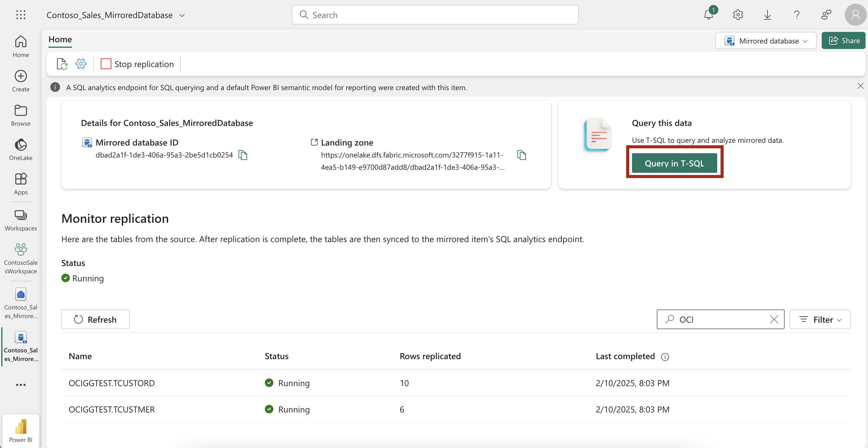Expand the Contoso_Sales_MirroredDatabase title dropdown
This screenshot has width=868, height=448.
coord(182,15)
